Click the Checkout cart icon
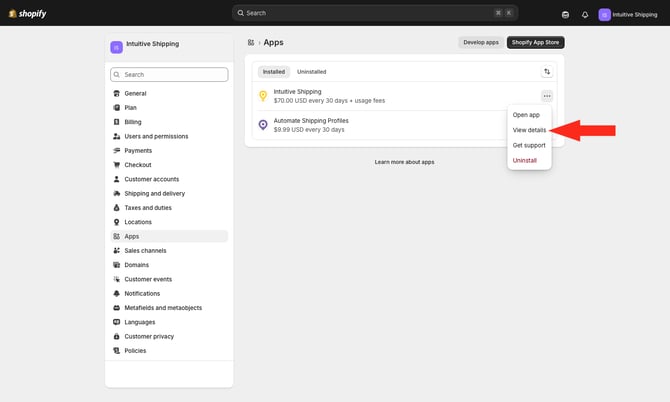The width and height of the screenshot is (670, 402). [x=116, y=165]
